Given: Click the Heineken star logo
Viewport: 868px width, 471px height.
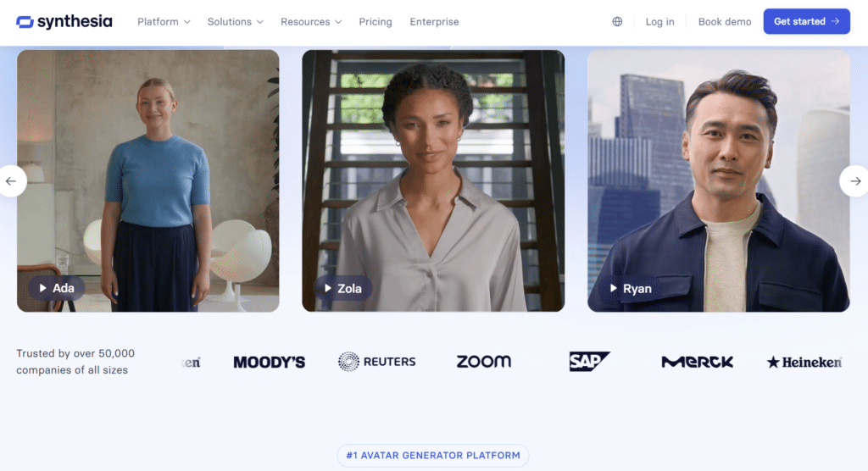Looking at the screenshot, I should (804, 362).
